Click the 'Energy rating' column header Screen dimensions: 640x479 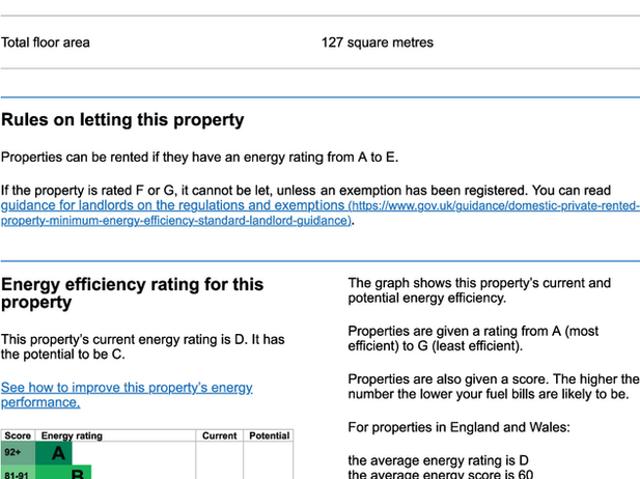71,436
